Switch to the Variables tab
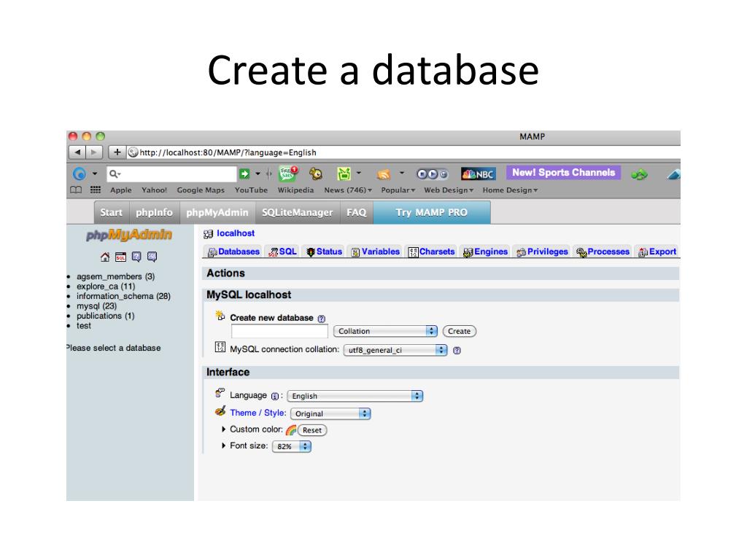The height and width of the screenshot is (560, 747). point(376,252)
